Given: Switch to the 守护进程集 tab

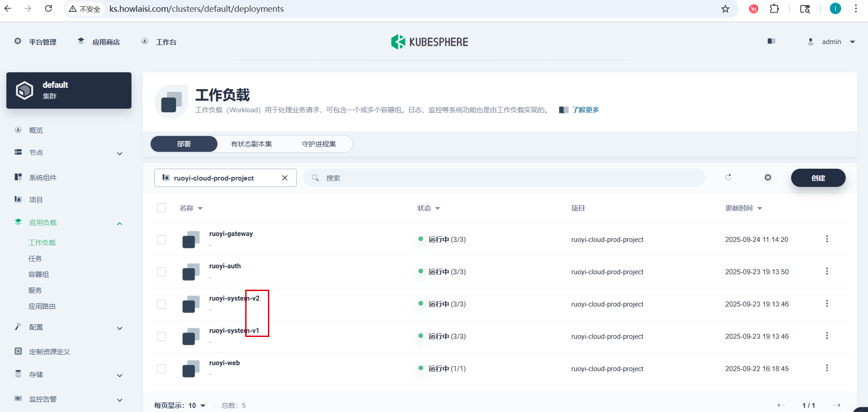Looking at the screenshot, I should click(319, 144).
